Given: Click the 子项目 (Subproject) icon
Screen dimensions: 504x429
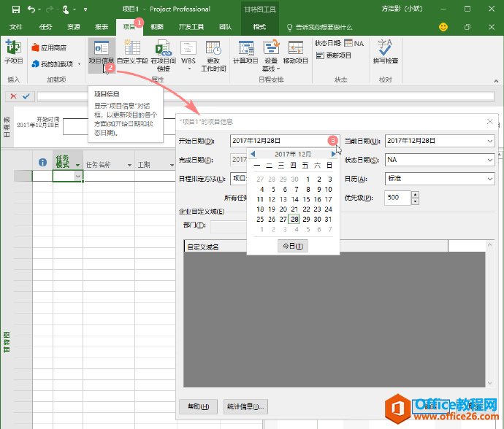Looking at the screenshot, I should click(x=13, y=51).
